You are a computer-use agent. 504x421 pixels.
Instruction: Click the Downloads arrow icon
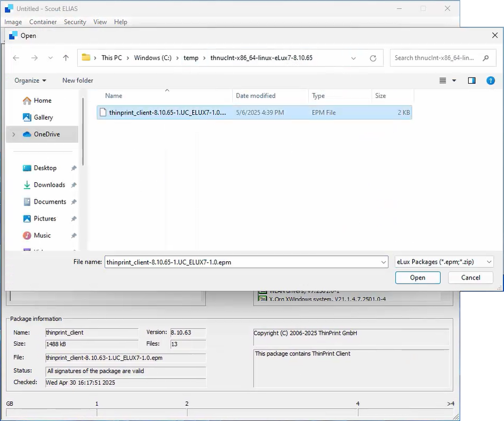tap(27, 185)
